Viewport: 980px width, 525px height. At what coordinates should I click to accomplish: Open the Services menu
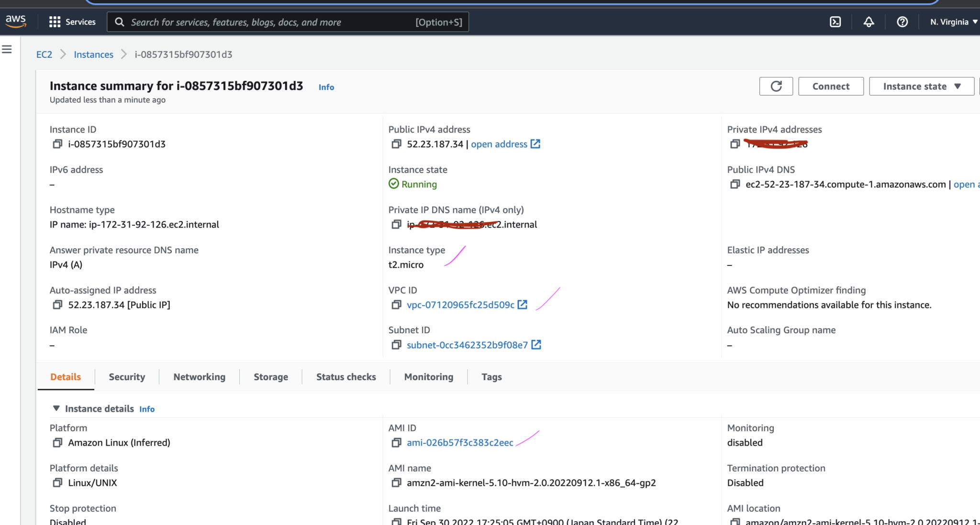point(72,22)
